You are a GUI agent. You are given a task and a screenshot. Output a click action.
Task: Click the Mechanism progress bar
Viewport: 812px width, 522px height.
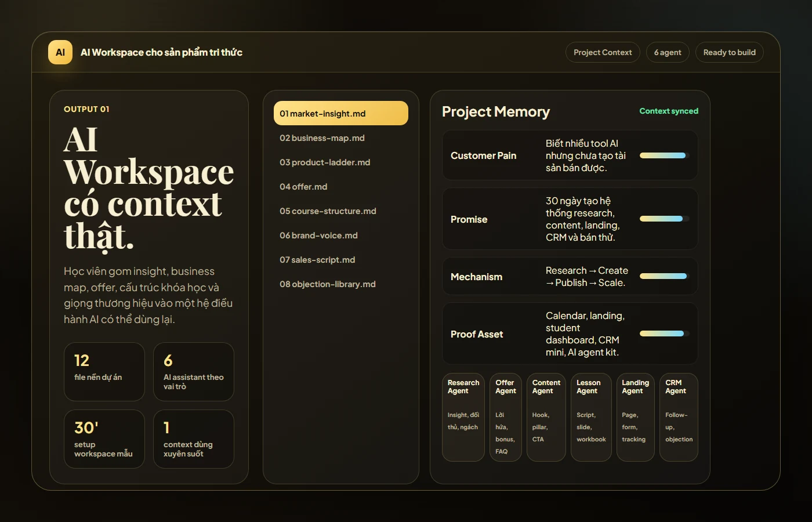pos(665,276)
